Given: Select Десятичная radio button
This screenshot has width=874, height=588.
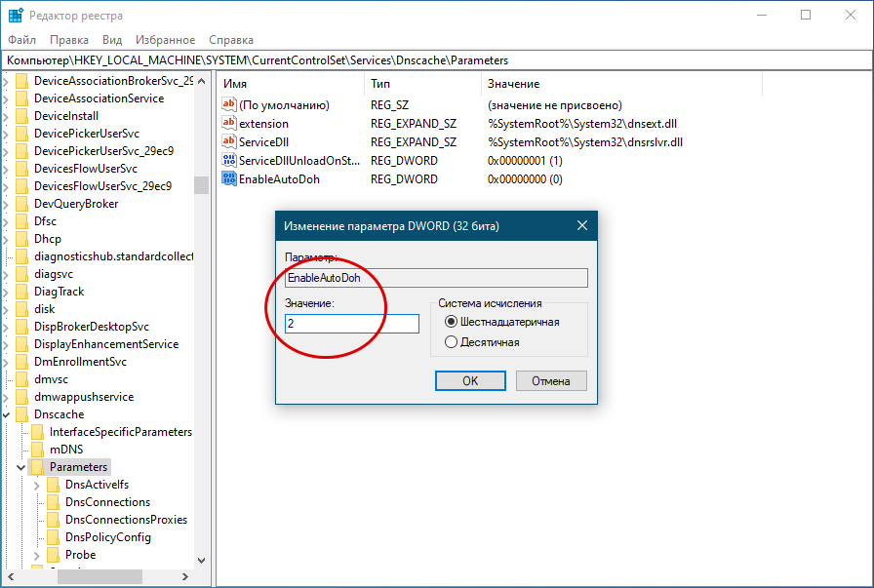Looking at the screenshot, I should pos(451,341).
